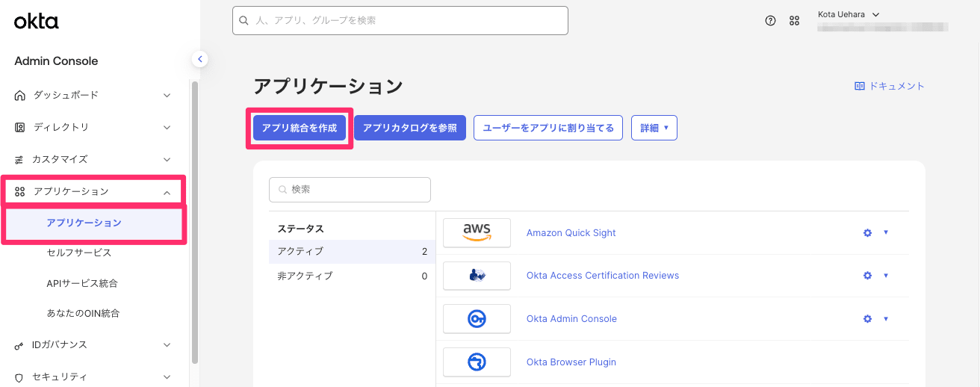Screen dimensions: 980x387
Task: Select APIサービス統合 in sidebar
Action: (82, 283)
